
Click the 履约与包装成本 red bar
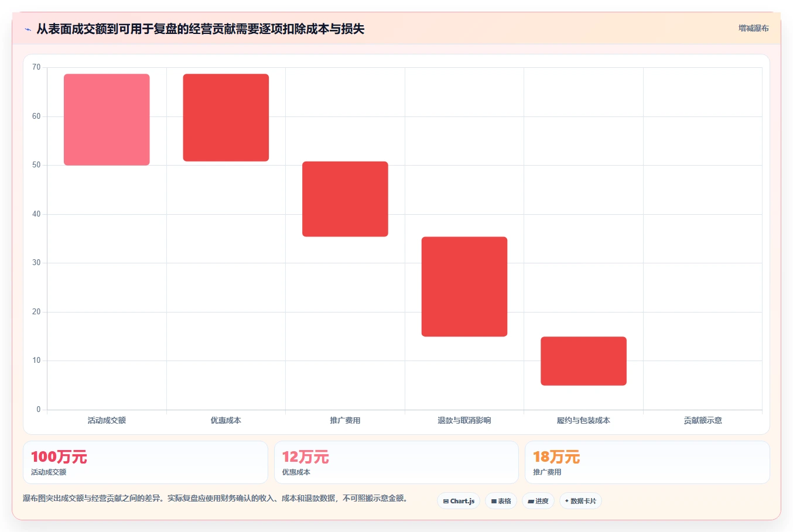tap(583, 361)
